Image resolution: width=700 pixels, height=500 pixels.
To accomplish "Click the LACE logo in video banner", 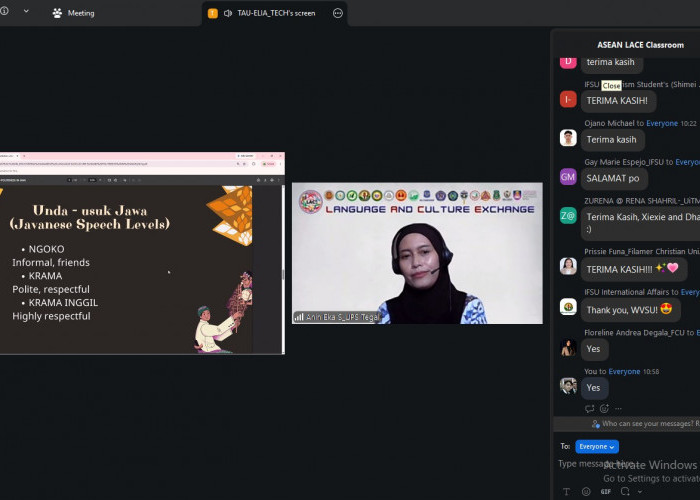I will point(311,201).
